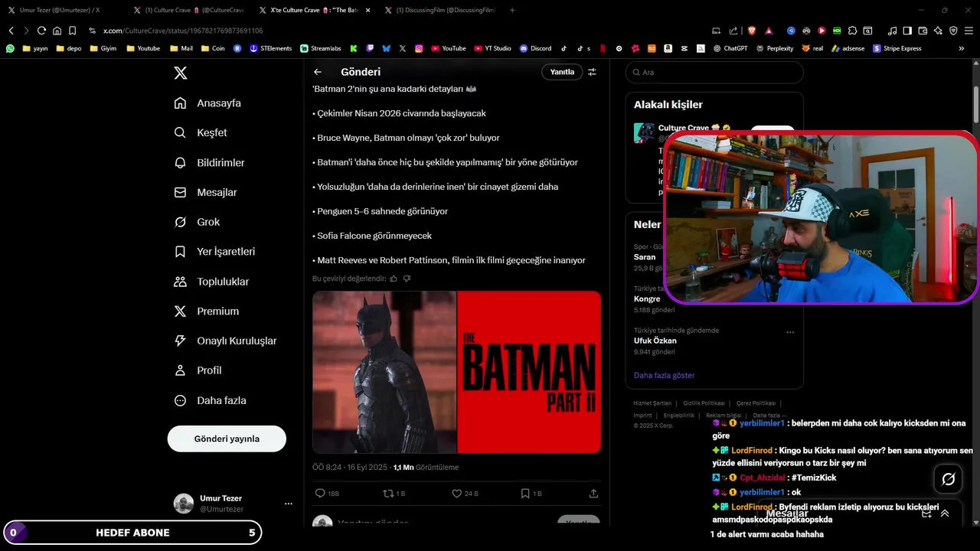Go to Profil page
Image resolution: width=980 pixels, height=551 pixels.
point(198,370)
